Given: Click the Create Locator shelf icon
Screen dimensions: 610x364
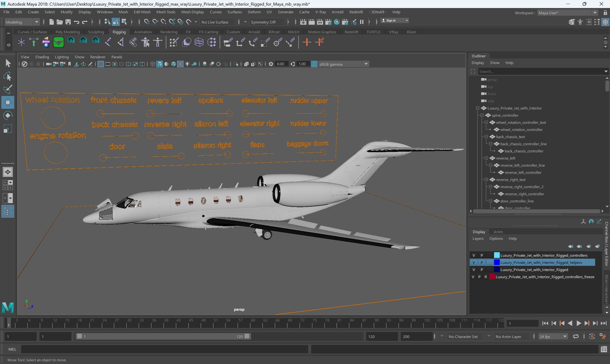Looking at the screenshot, I should point(21,42).
